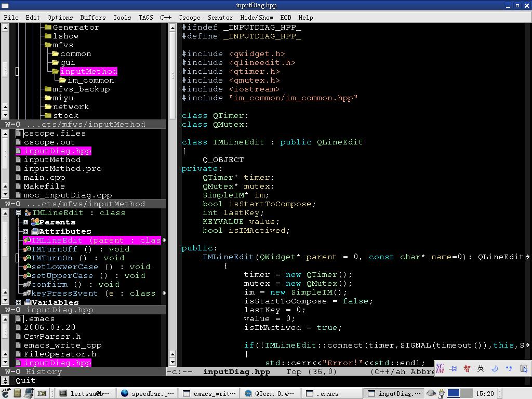Switch to the .emacs taskbar window

pyautogui.click(x=332, y=394)
